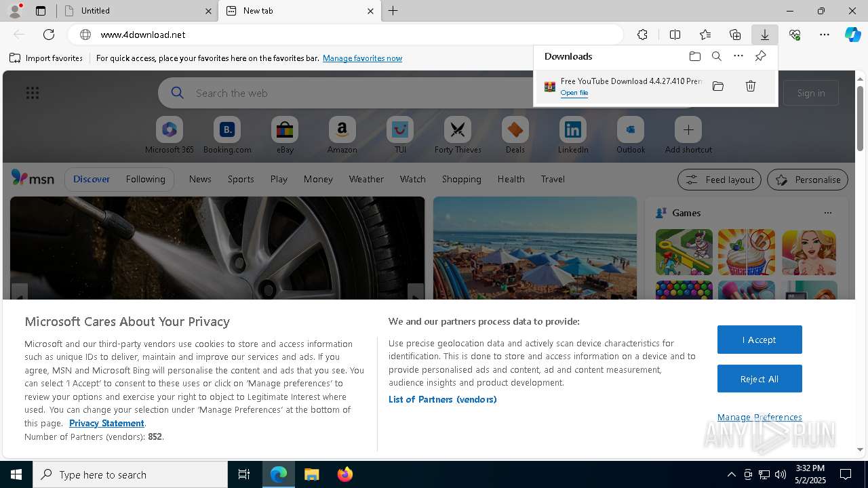Open the Sports category
Screen dimensions: 868x488
point(241,179)
